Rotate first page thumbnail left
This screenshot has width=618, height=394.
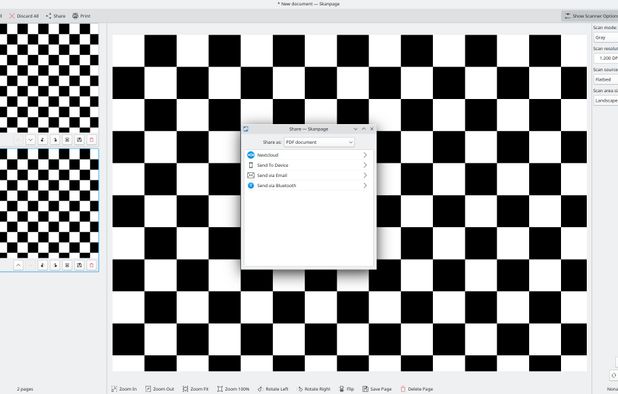click(43, 140)
